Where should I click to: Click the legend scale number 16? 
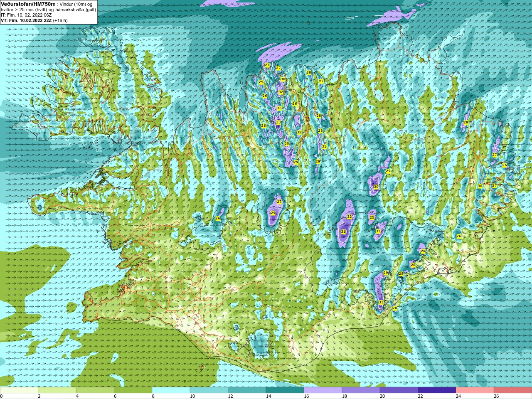point(306,396)
